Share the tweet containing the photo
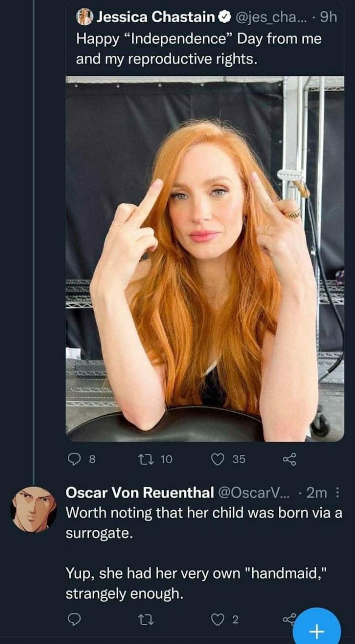This screenshot has width=355, height=644. pos(290,459)
